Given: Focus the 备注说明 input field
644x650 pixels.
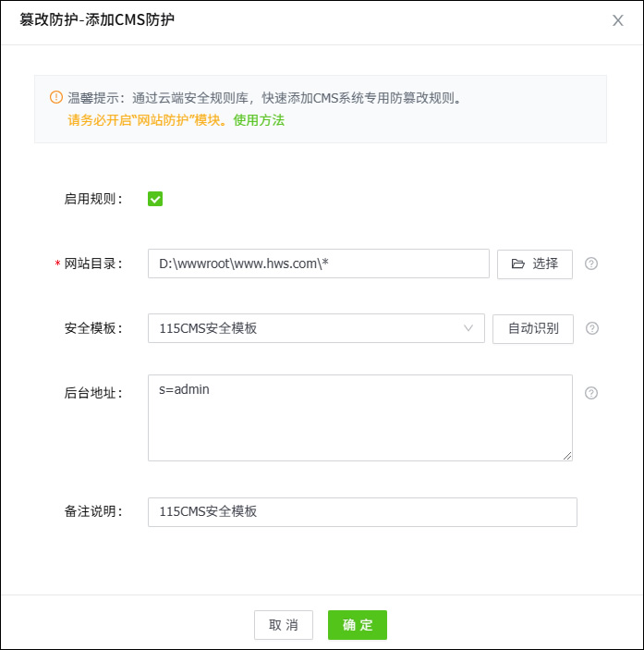Looking at the screenshot, I should click(362, 511).
